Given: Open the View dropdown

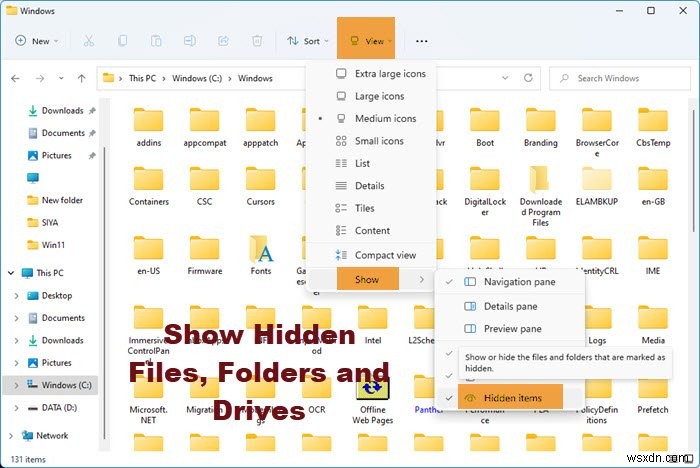Looking at the screenshot, I should click(x=366, y=39).
